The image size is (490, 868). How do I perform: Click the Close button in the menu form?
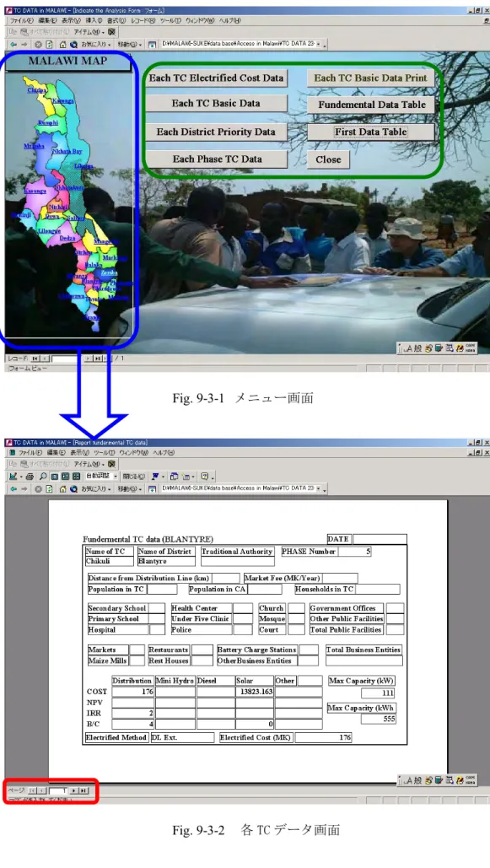(x=328, y=159)
